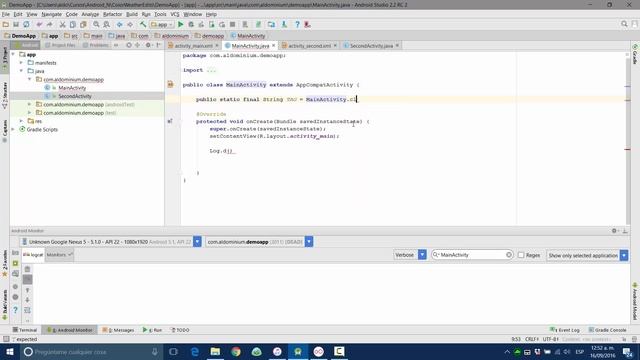The height and width of the screenshot is (360, 640).
Task: Click the Cut scissors icon
Action: tap(62, 24)
